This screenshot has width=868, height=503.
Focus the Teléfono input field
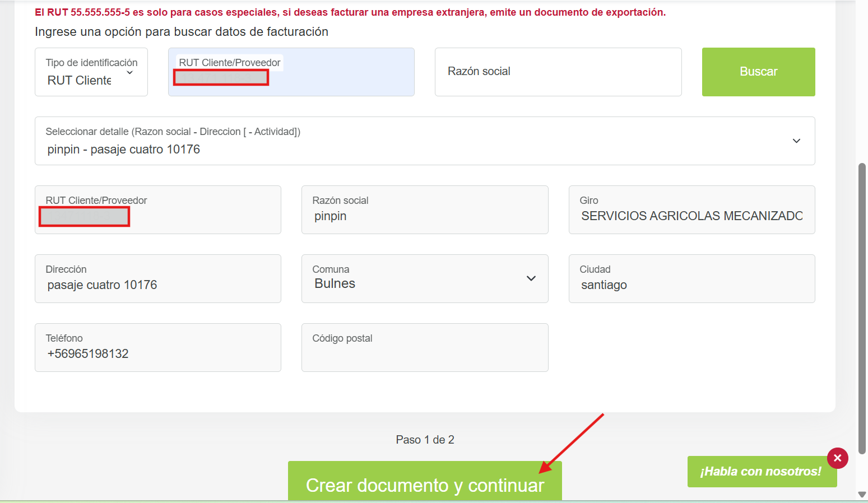(x=157, y=348)
